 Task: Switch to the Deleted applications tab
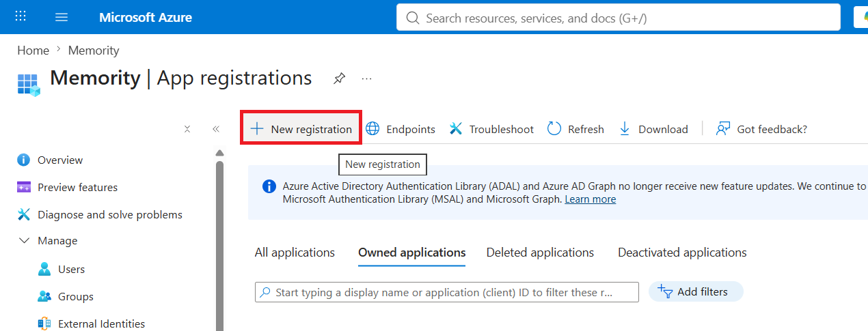click(x=540, y=253)
